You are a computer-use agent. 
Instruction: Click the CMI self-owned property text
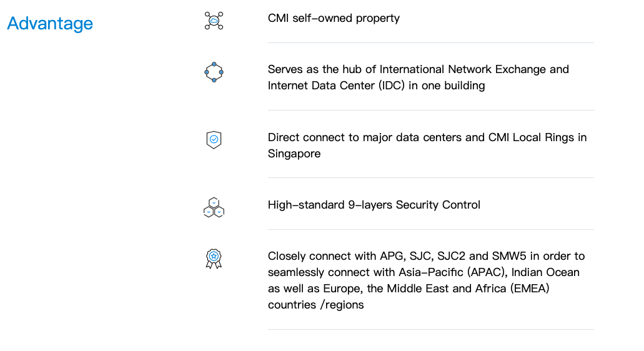click(334, 18)
